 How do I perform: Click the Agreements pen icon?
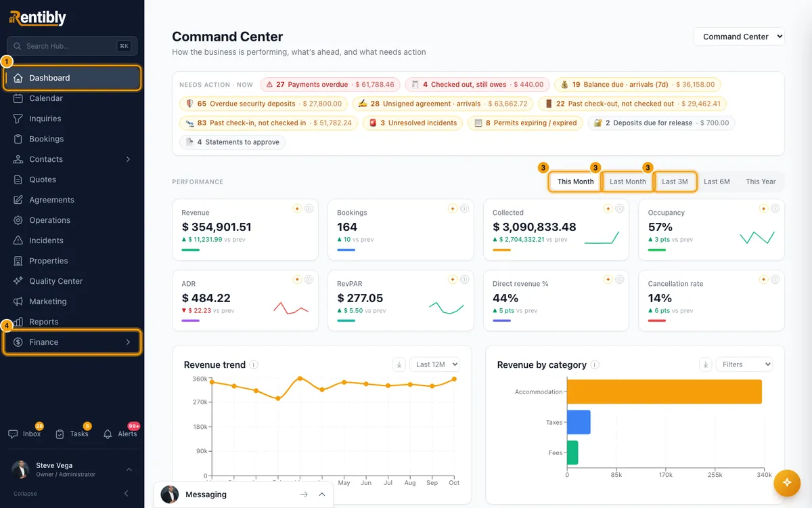[18, 200]
